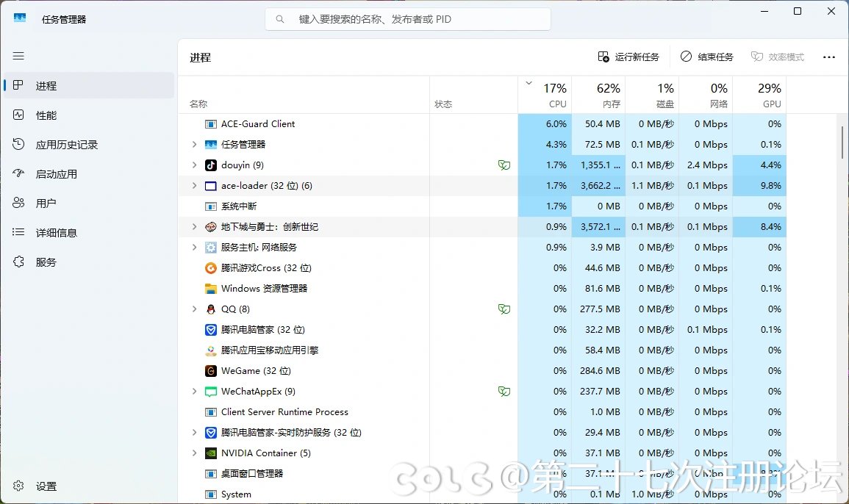Toggle the hamburger navigation menu
849x504 pixels.
[18, 56]
